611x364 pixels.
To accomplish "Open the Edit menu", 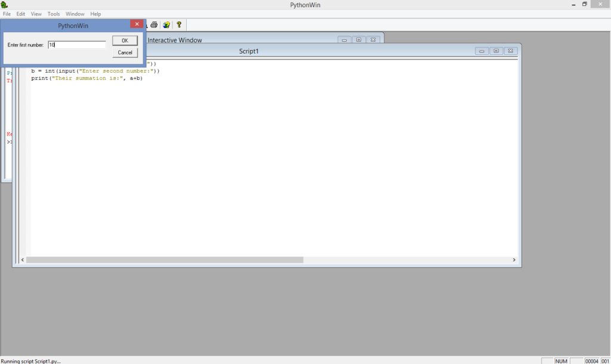I will [x=21, y=14].
